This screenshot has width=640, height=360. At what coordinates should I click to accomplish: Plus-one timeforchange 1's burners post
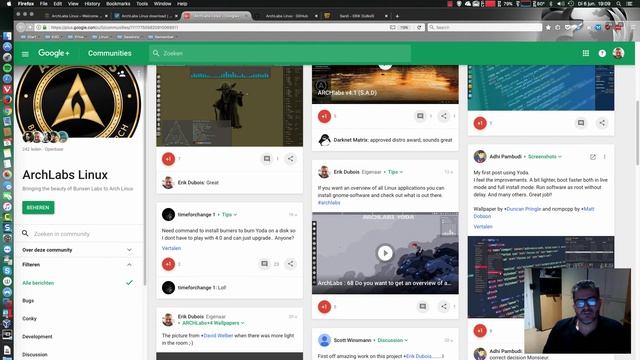pos(168,264)
